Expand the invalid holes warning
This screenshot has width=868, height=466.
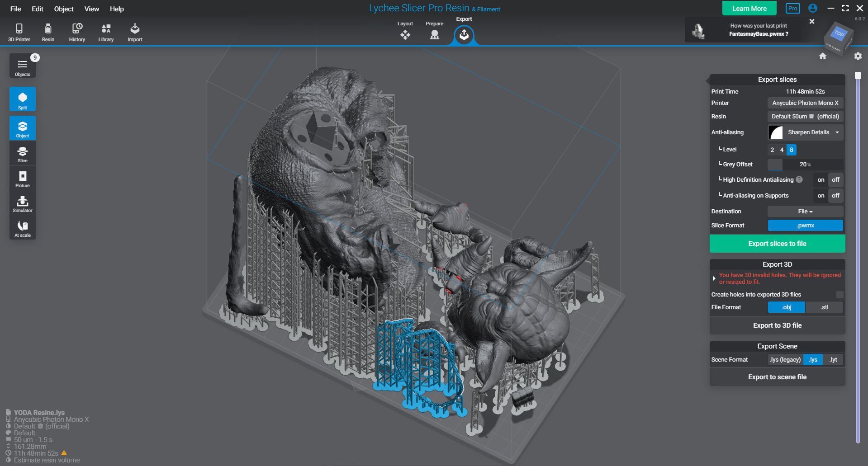coord(714,278)
